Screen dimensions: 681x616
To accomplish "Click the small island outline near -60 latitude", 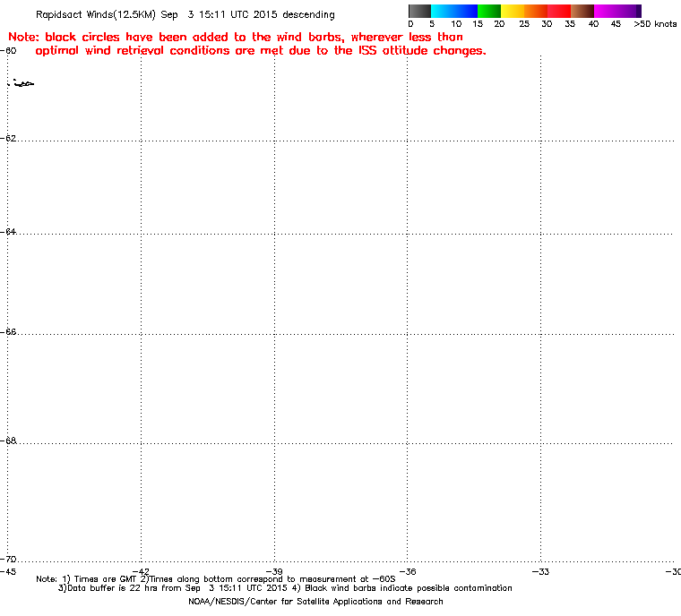I will click(x=22, y=83).
